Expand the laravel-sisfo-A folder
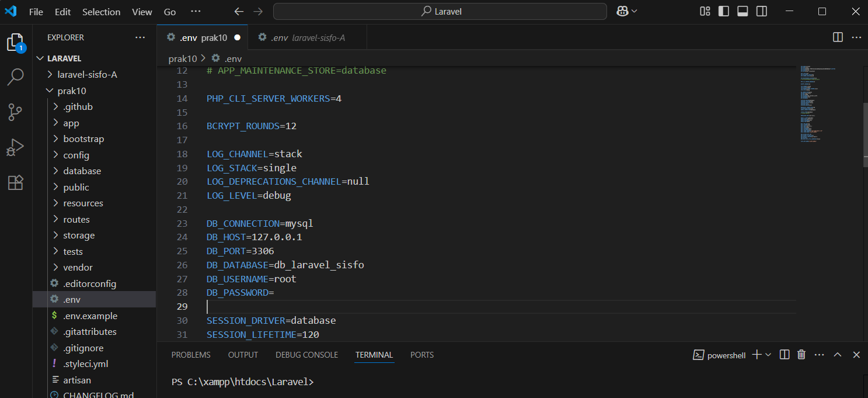868x398 pixels. tap(87, 75)
